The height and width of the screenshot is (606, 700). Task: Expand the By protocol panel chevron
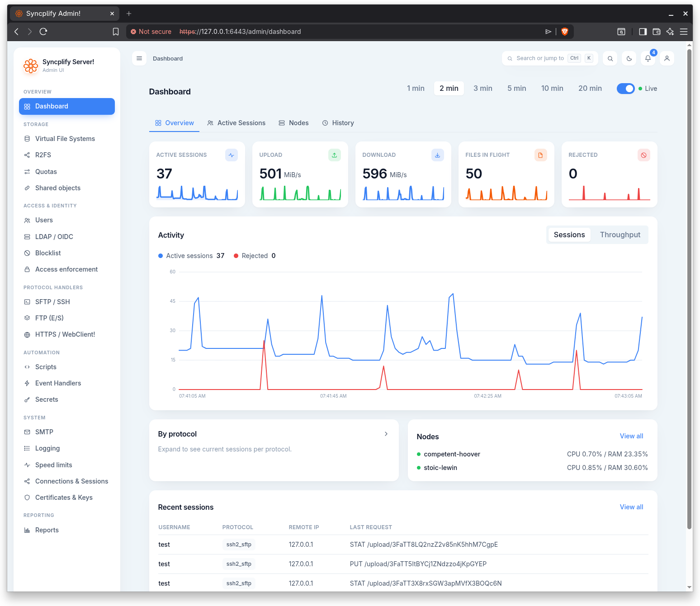386,434
